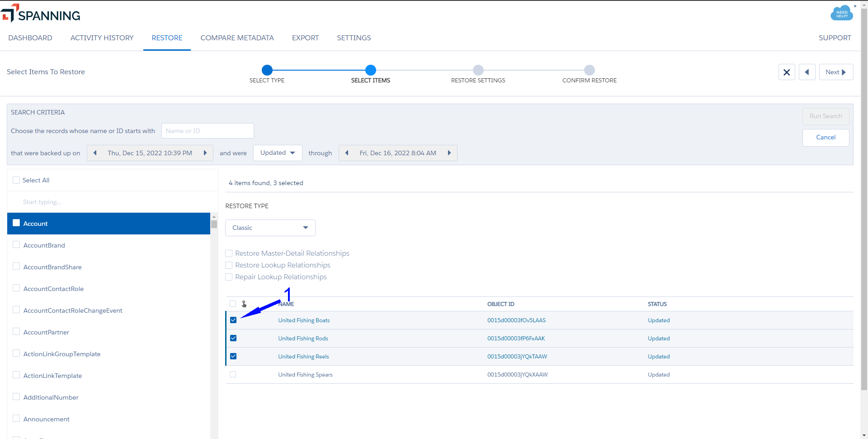Viewport: 868px width, 439px height.
Task: Enable Restore Master-Detail Relationships
Action: click(x=229, y=253)
